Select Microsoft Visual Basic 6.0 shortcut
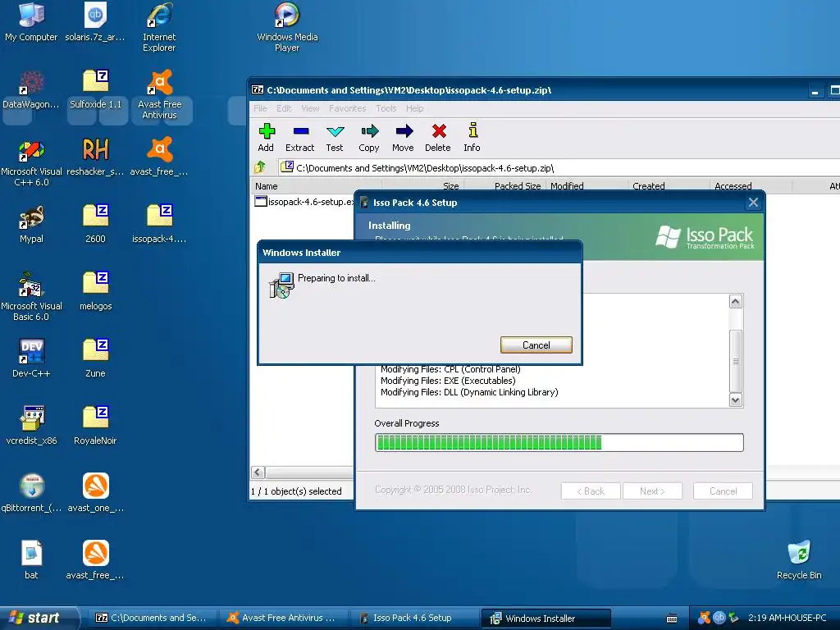The image size is (840, 630). 31,296
